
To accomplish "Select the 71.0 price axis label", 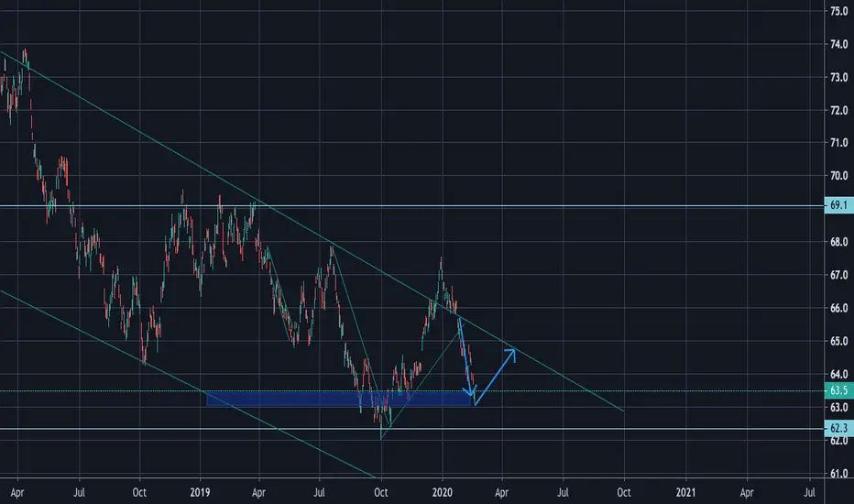I will (x=838, y=143).
